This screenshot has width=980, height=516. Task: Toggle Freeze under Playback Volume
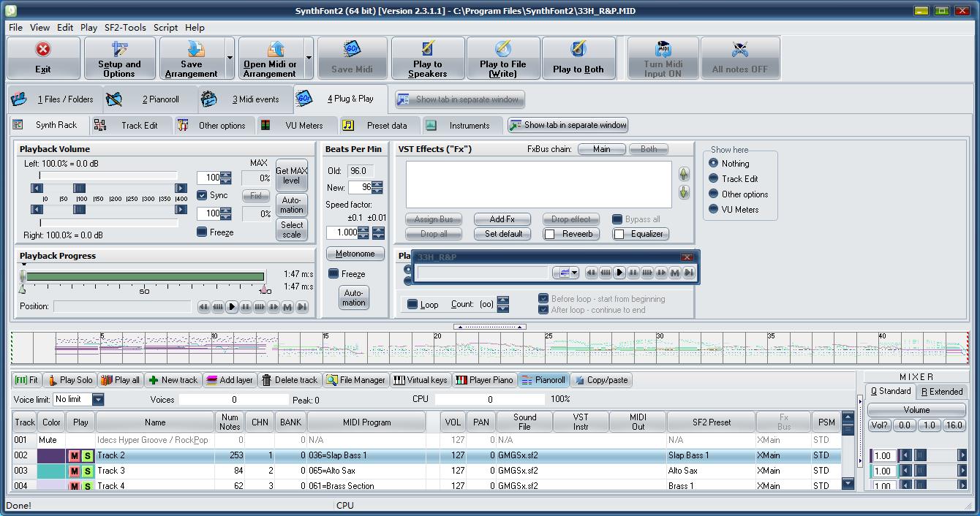[x=202, y=232]
